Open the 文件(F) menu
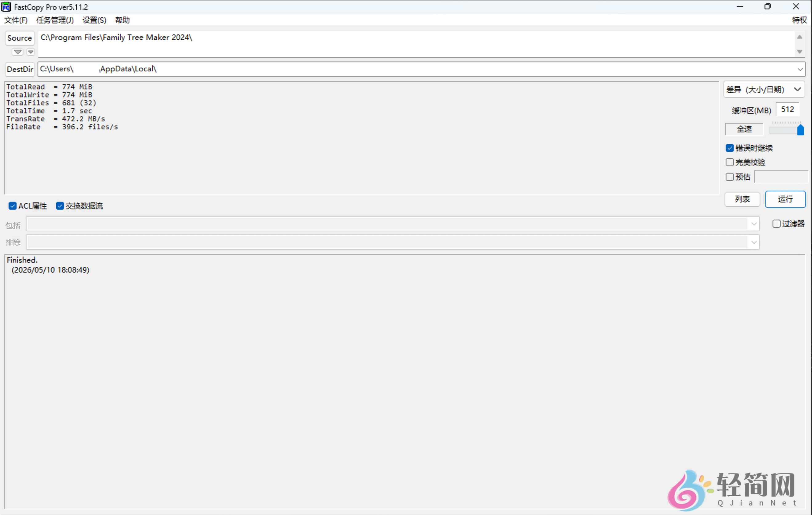812x515 pixels. (15, 20)
